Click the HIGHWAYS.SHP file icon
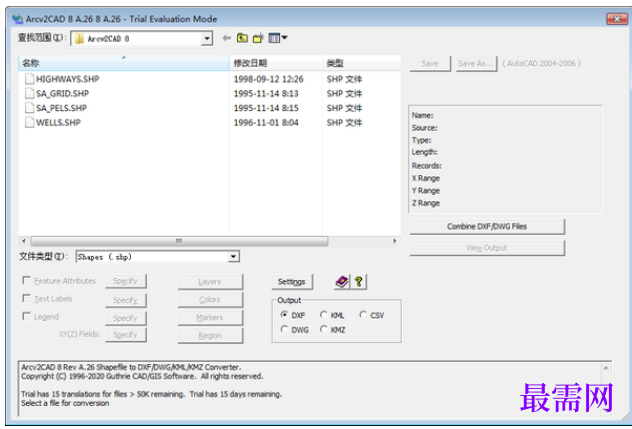632x429 pixels. coord(29,79)
